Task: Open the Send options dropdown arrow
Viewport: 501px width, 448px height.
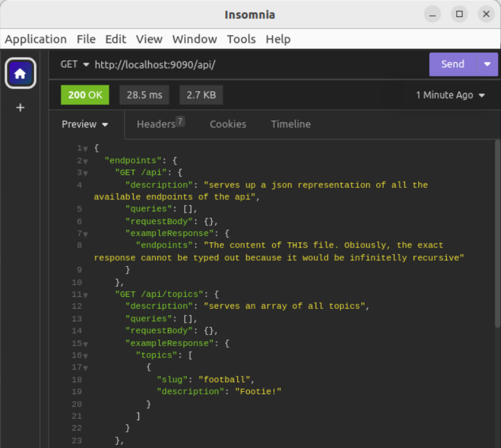Action: 487,65
